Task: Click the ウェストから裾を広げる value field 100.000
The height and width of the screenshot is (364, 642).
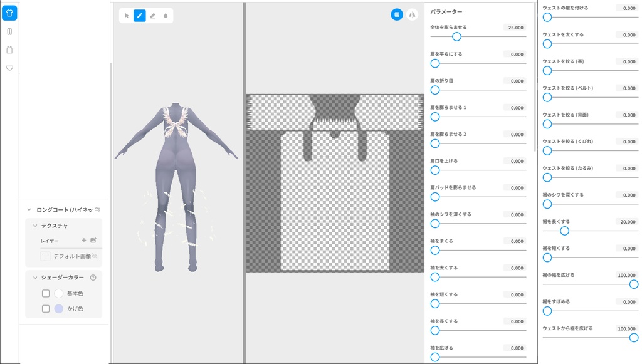Action: [x=627, y=329]
